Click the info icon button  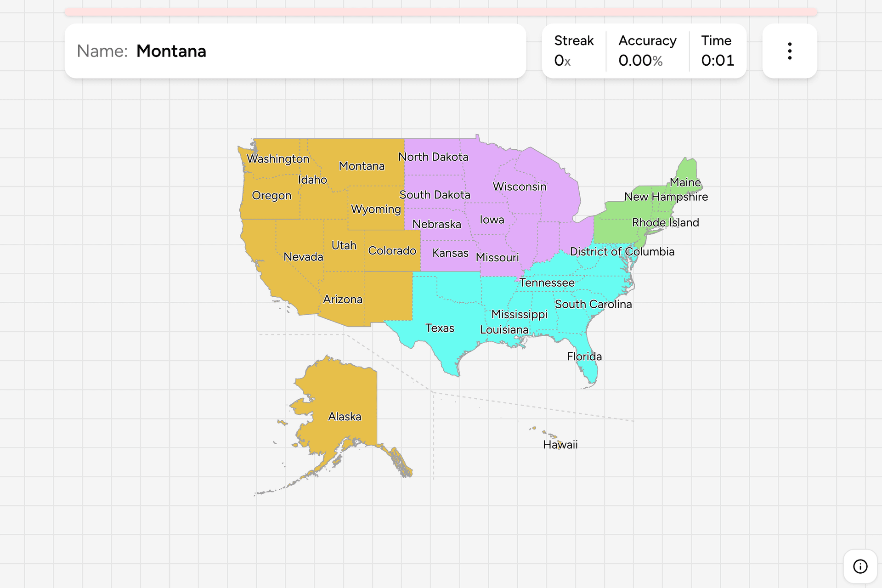860,566
